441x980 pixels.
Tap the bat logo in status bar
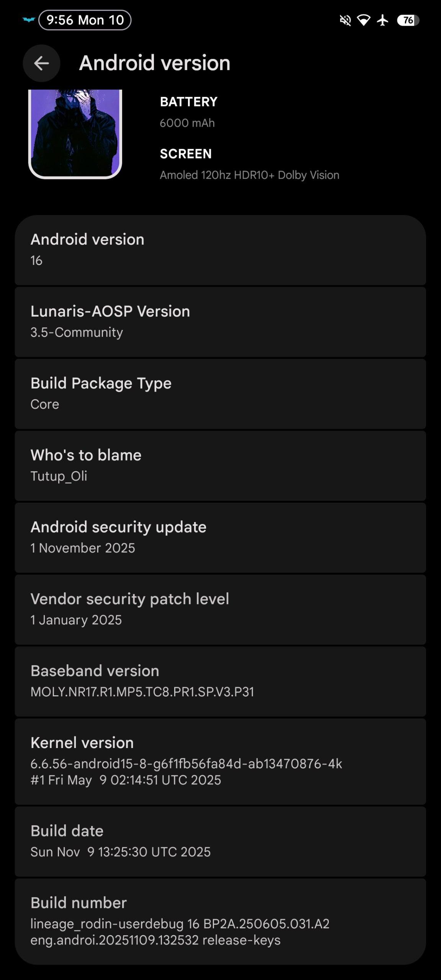pos(29,20)
